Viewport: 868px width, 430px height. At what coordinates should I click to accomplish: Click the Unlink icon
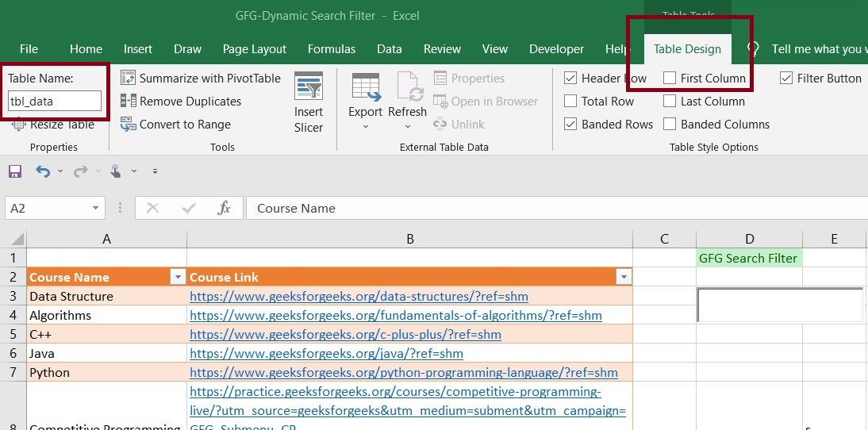[x=440, y=125]
